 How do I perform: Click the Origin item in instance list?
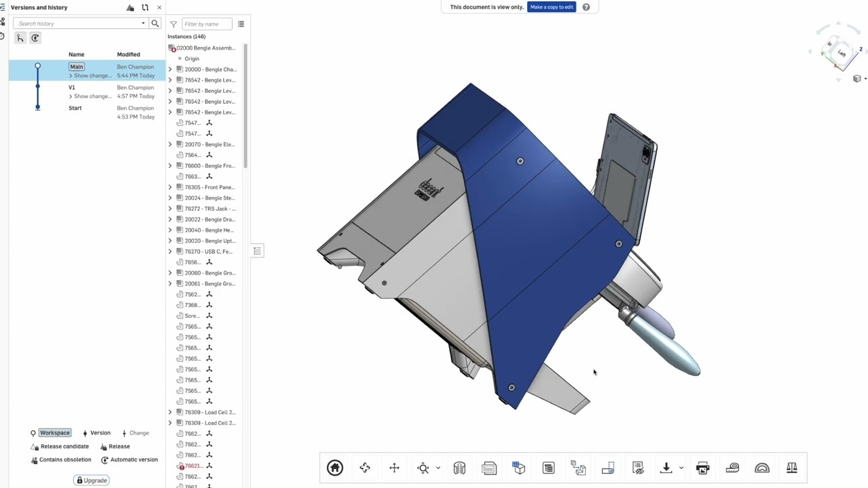[192, 59]
